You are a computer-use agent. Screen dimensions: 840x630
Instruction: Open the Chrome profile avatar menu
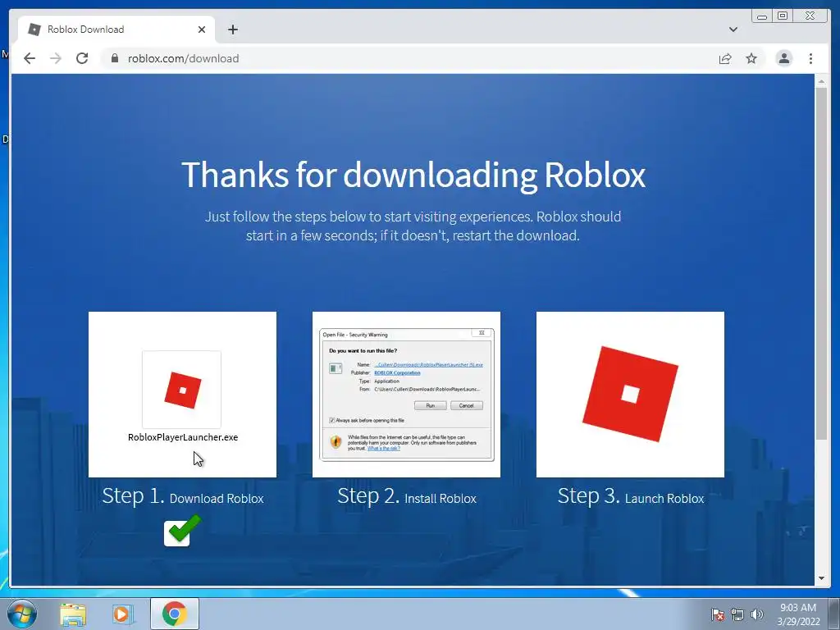click(783, 58)
